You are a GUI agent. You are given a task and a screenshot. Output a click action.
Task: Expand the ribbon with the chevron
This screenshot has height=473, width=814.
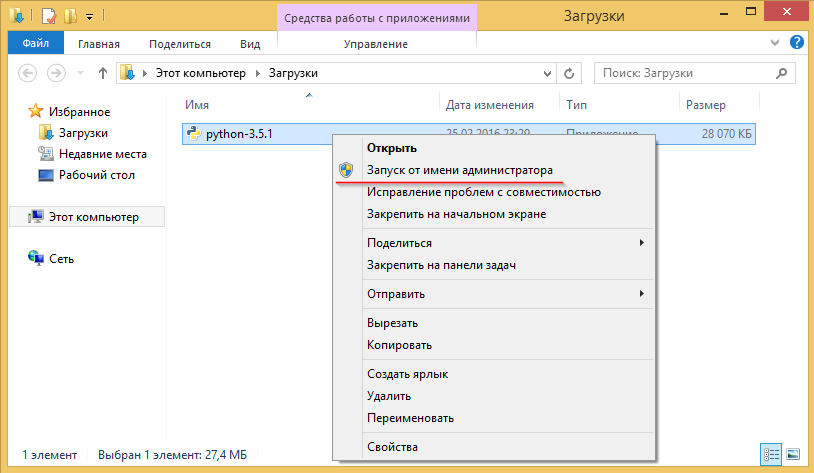pyautogui.click(x=775, y=43)
